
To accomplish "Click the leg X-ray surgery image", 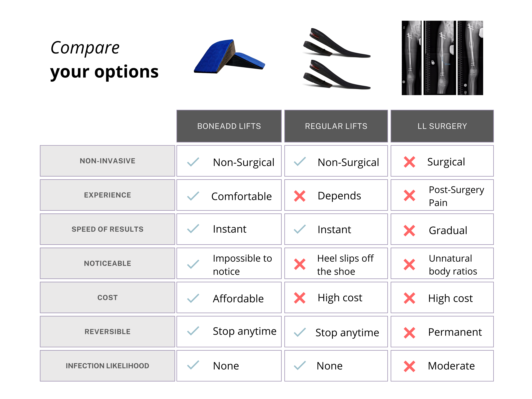I will 442,58.
